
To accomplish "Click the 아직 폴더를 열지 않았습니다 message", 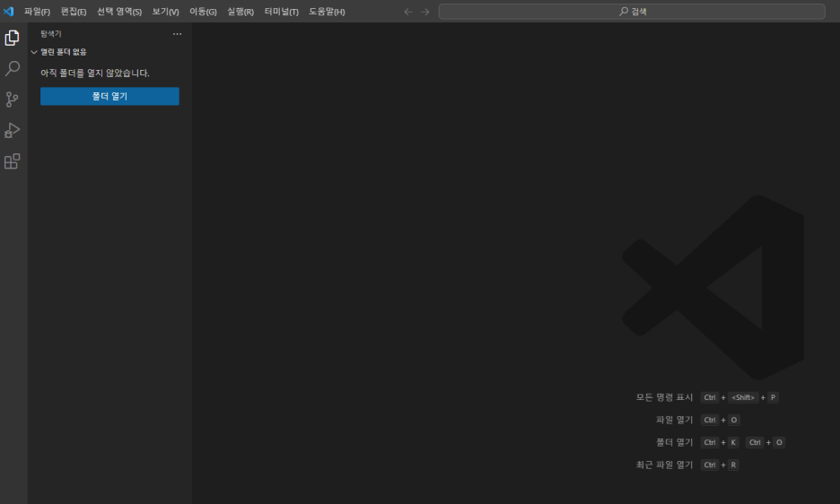I will tap(95, 73).
